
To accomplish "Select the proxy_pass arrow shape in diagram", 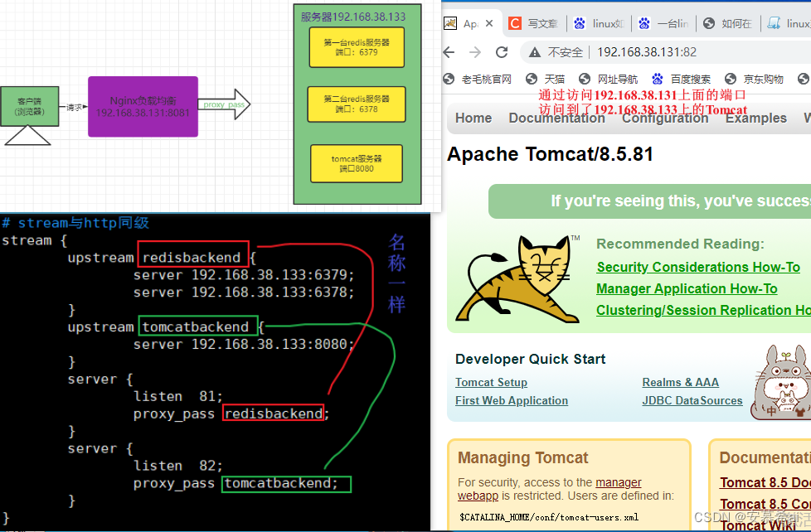I will 223,104.
